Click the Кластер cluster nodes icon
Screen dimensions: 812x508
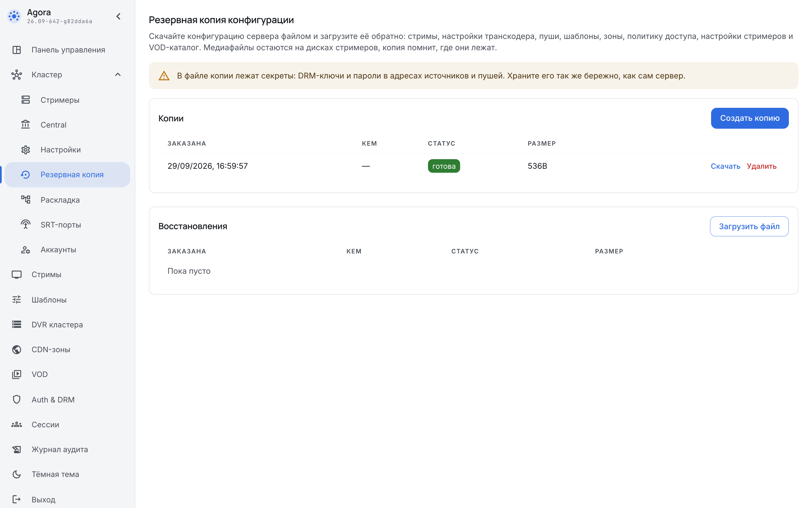[16, 75]
